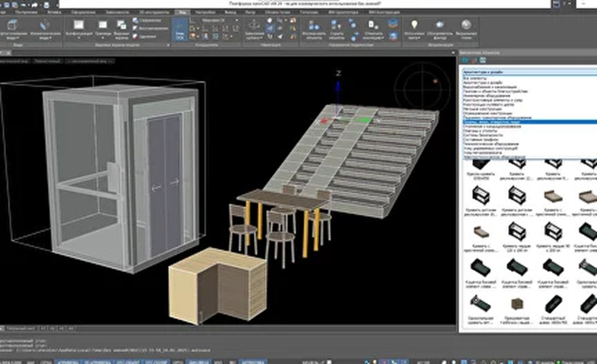Toggle the UCS sign (Знак ПСК) button
597x364 pixels.
[180, 28]
